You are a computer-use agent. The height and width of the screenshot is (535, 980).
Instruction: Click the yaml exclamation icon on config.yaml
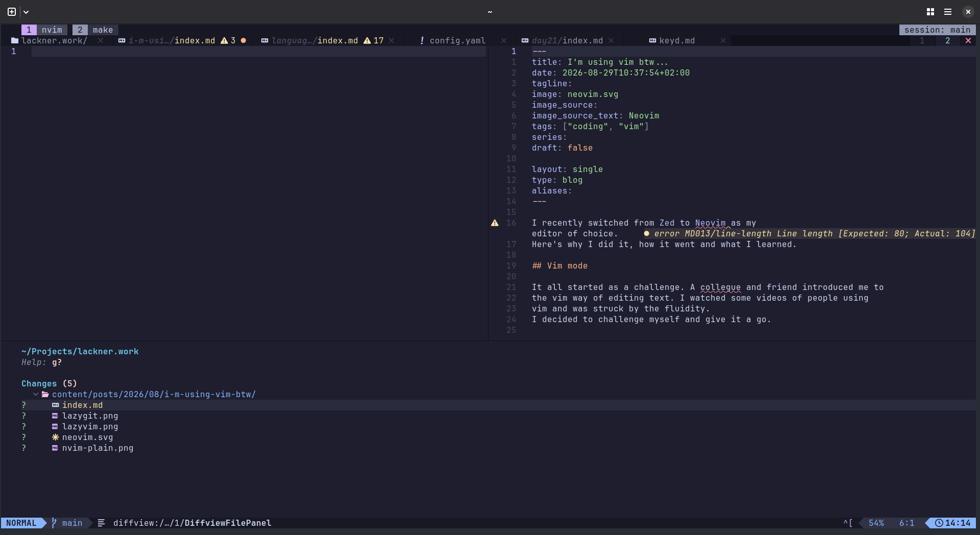point(422,40)
